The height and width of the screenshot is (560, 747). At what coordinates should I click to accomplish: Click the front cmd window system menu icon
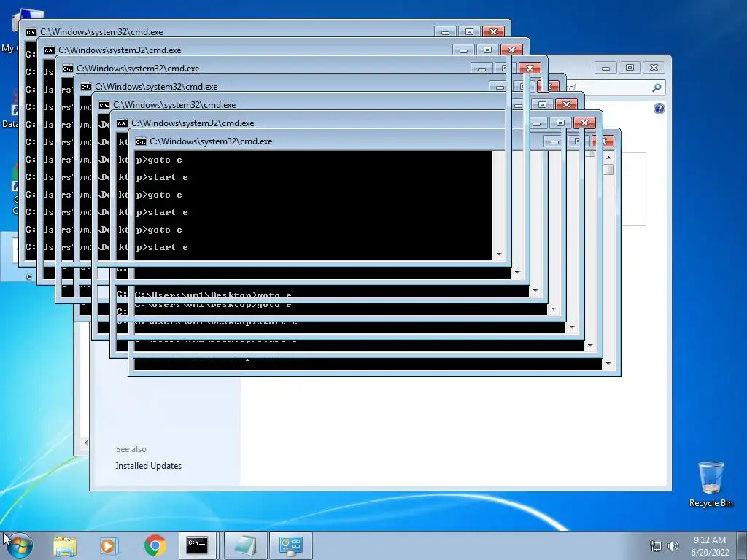click(140, 141)
